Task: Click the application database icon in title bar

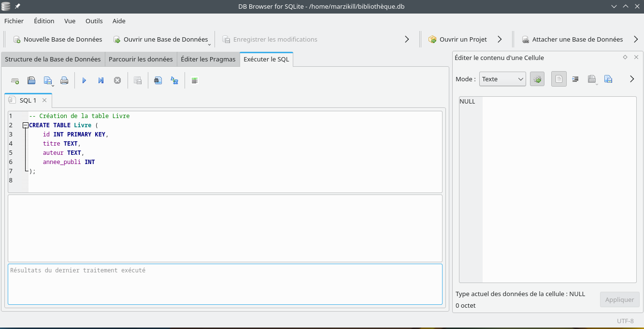Action: click(6, 6)
